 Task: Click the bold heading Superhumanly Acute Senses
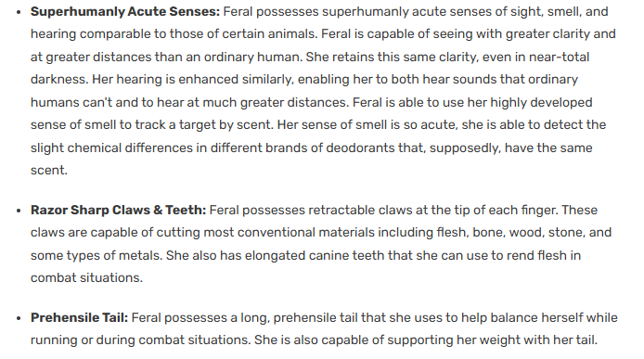[x=125, y=11]
